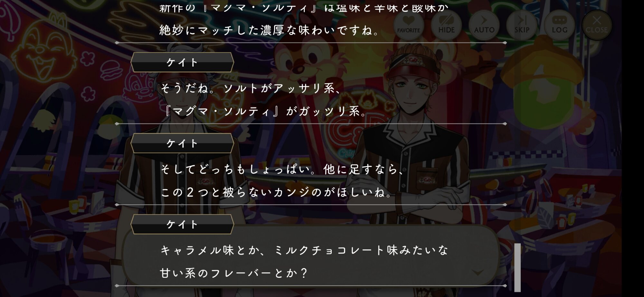644x297 pixels.
Task: Click dialogue text キャラメル味とか
Action: 304,250
